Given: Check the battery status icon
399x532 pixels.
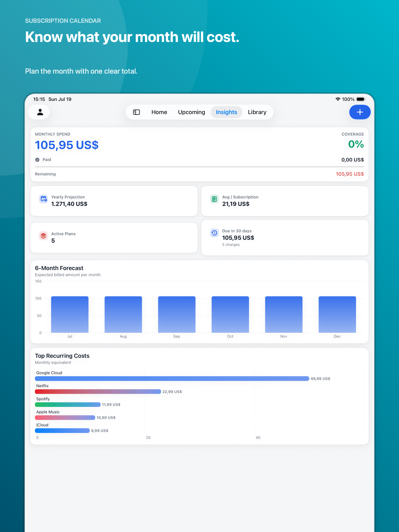Looking at the screenshot, I should (361, 99).
